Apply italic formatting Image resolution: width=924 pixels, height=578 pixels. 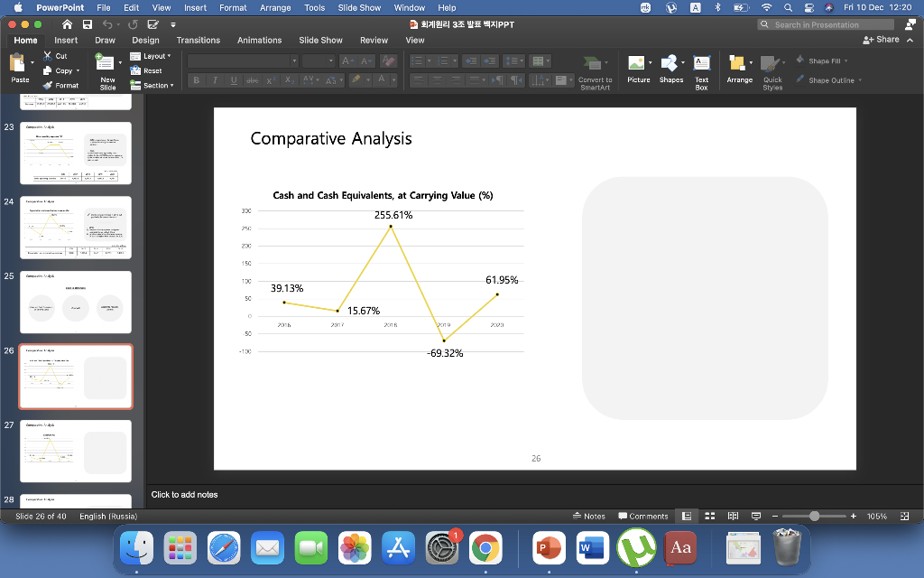215,79
